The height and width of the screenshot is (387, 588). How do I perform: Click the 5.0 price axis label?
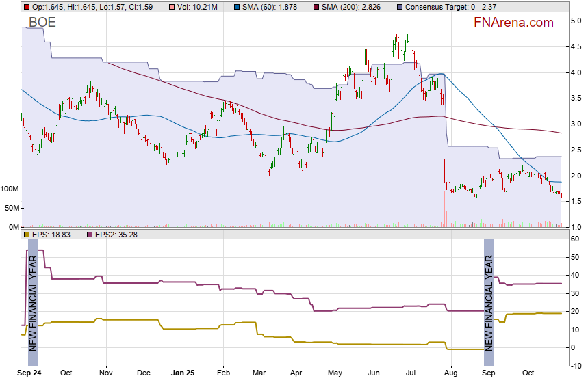tap(576, 21)
